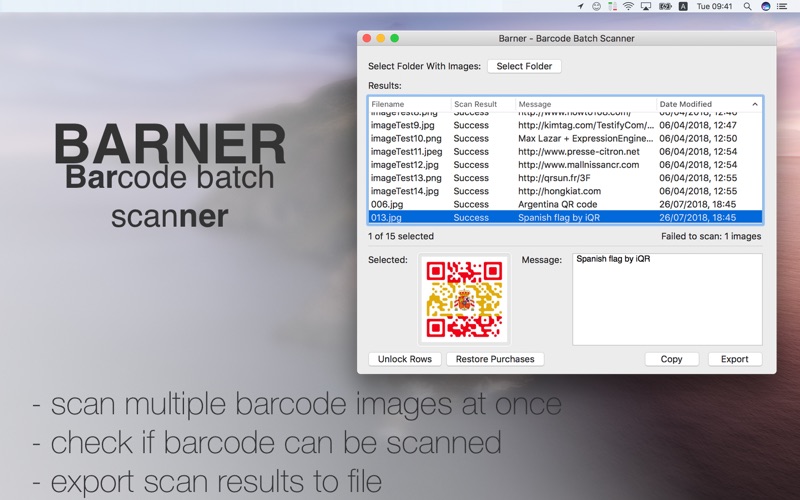800x500 pixels.
Task: Zoom the Barner window with green button
Action: [394, 38]
